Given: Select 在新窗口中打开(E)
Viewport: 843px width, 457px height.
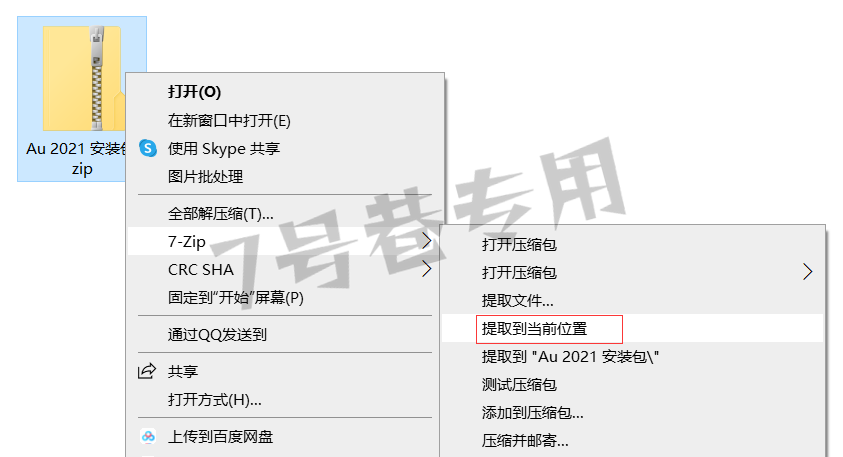Looking at the screenshot, I should pos(229,120).
